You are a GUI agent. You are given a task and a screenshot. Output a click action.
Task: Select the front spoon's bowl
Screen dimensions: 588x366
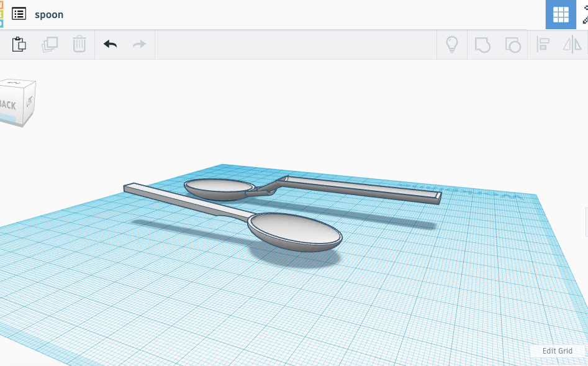click(x=295, y=231)
